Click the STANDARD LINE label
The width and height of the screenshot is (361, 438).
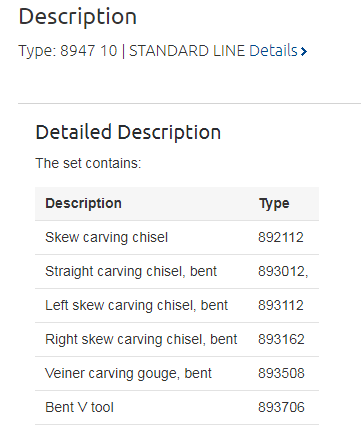click(x=187, y=51)
